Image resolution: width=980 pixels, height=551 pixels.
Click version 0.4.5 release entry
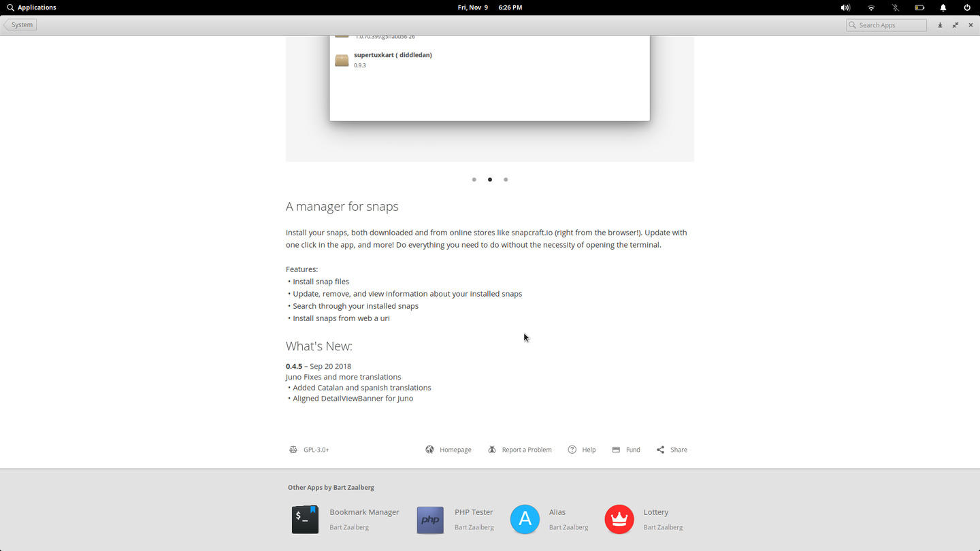coord(318,366)
